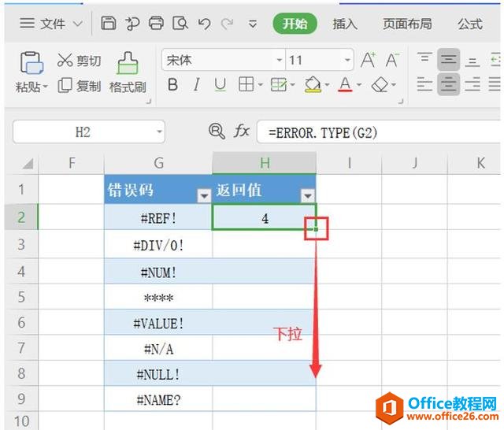The height and width of the screenshot is (430, 504).
Task: Select cell containing #NULL!
Action: point(158,374)
